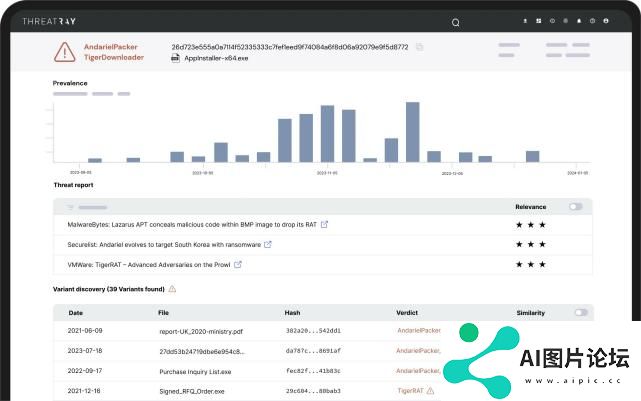Click AndarielPacker verdict in 2023-07-18 row

pos(418,350)
